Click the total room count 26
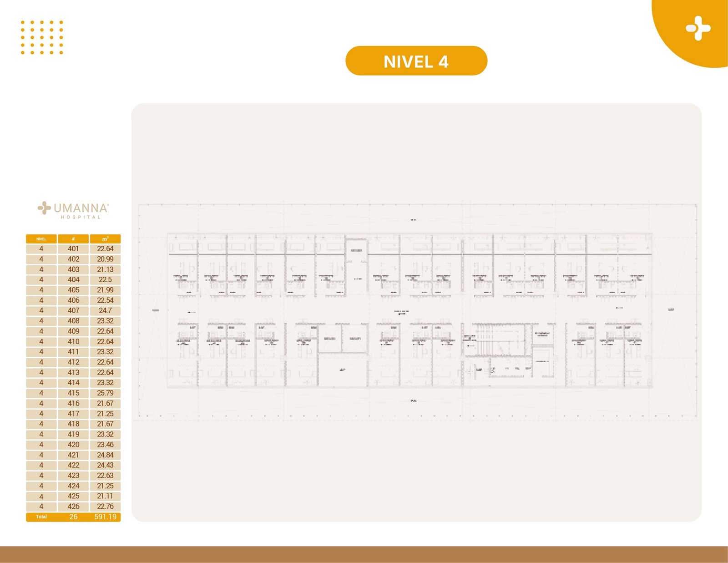 click(73, 517)
